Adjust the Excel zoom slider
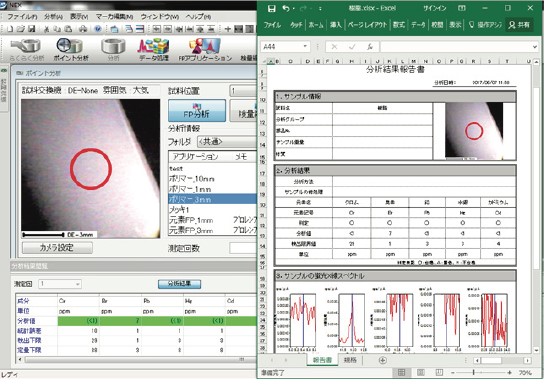The height and width of the screenshot is (385, 545). pyautogui.click(x=473, y=372)
